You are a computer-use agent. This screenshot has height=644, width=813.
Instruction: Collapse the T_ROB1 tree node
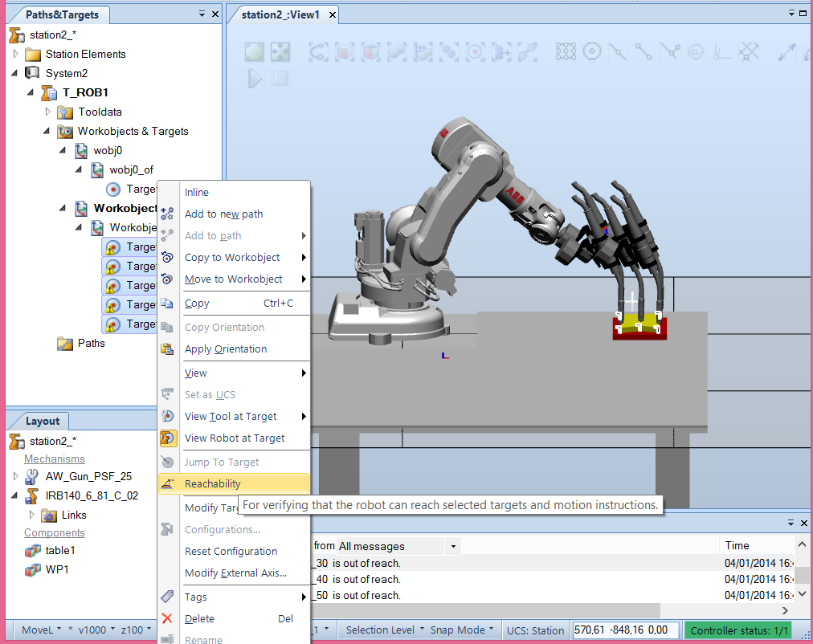[31, 92]
